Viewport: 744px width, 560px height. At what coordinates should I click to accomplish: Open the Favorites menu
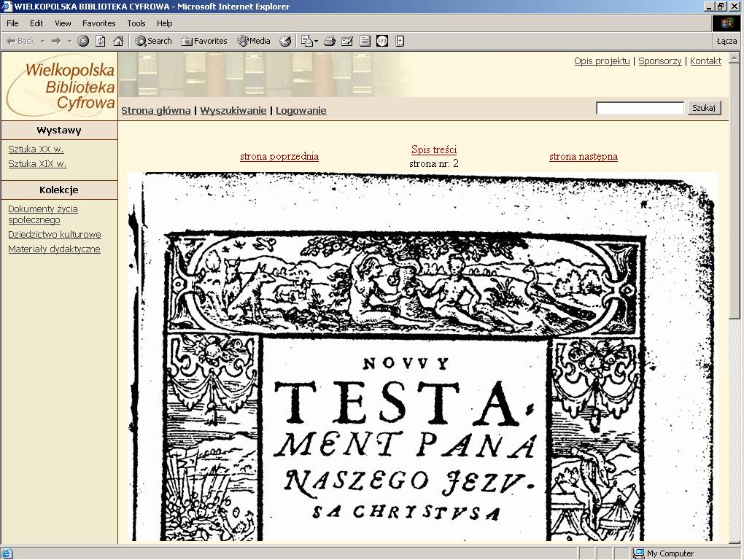click(x=98, y=23)
